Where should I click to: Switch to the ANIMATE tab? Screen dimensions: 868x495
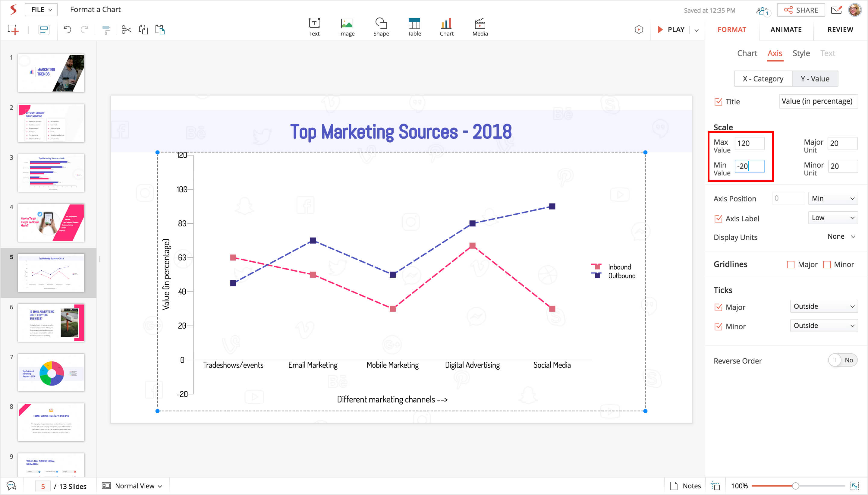pyautogui.click(x=786, y=30)
